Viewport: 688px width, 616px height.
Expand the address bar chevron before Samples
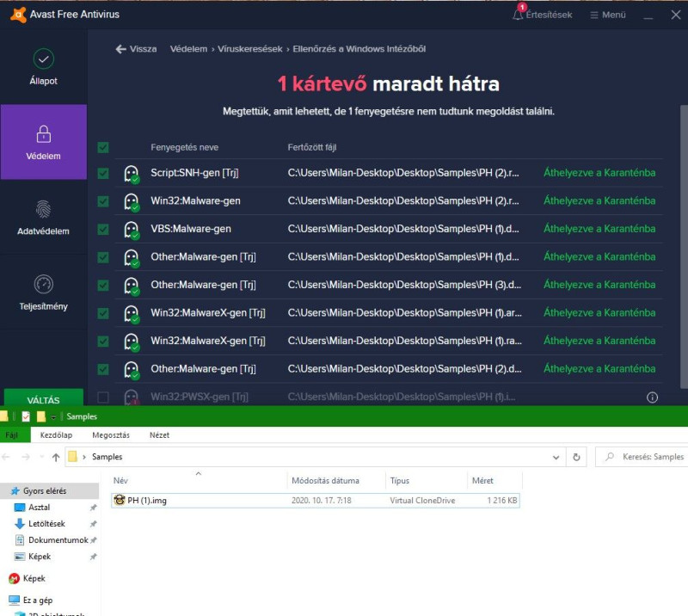click(83, 457)
